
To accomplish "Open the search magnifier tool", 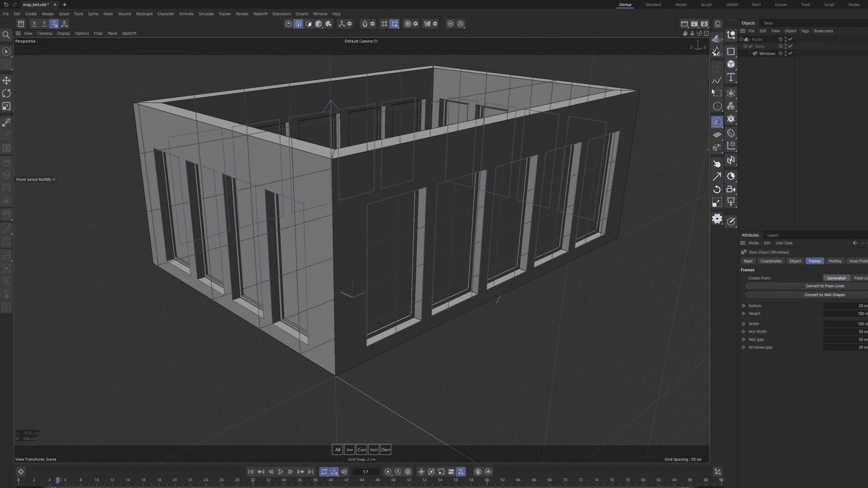I will (6, 35).
